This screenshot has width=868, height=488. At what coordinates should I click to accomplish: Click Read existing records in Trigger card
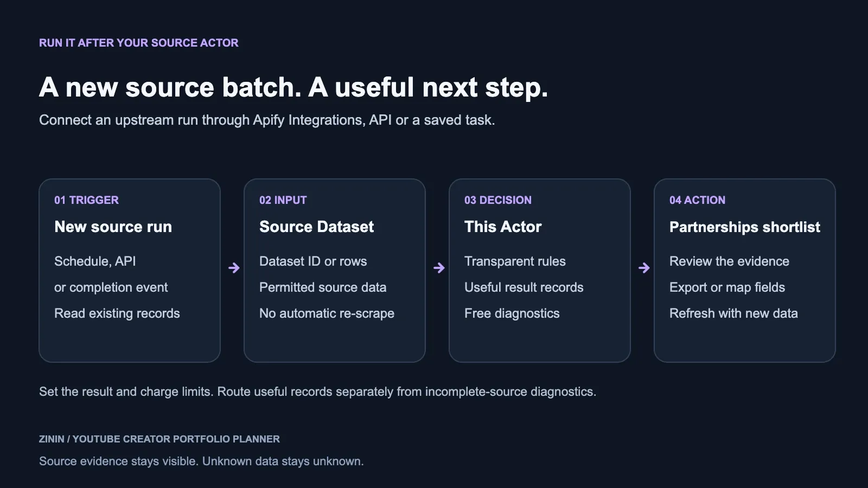pos(117,313)
